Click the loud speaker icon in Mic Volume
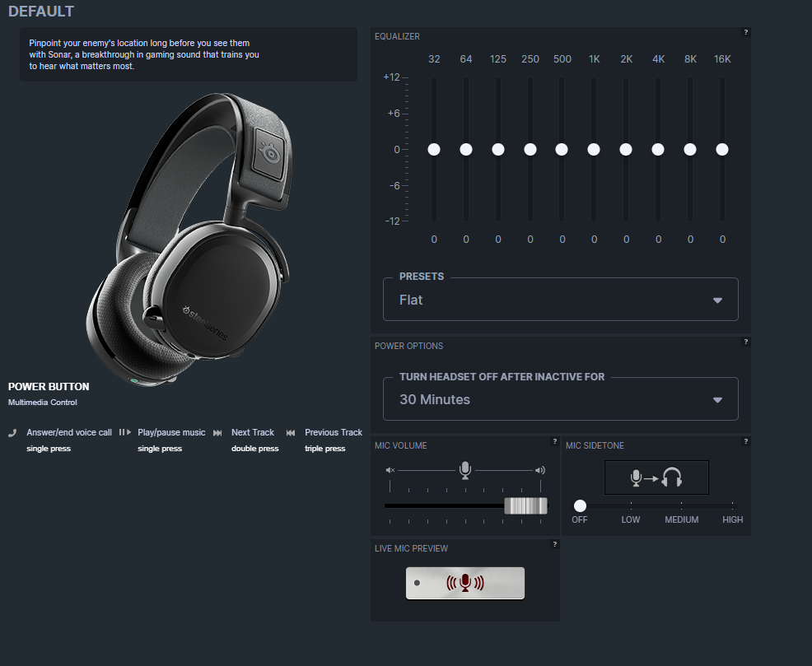812x666 pixels. click(x=540, y=470)
